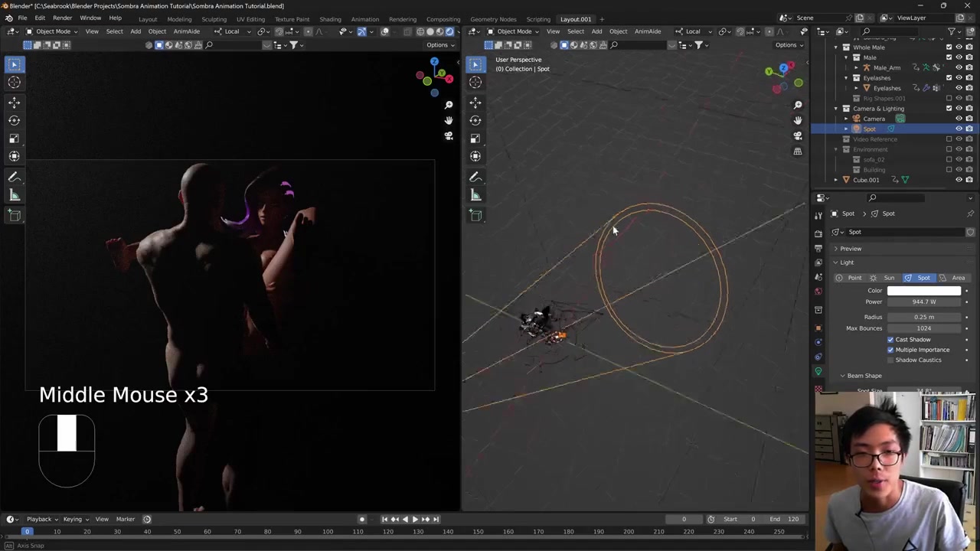Select the Move tool in left viewport
The height and width of the screenshot is (551, 980).
(x=14, y=102)
